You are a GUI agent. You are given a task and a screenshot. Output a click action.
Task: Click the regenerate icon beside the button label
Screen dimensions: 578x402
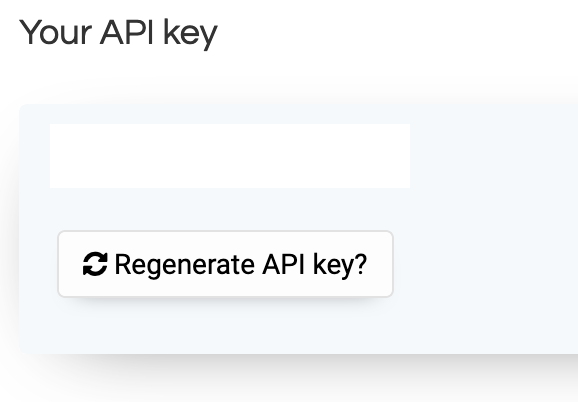tap(95, 264)
